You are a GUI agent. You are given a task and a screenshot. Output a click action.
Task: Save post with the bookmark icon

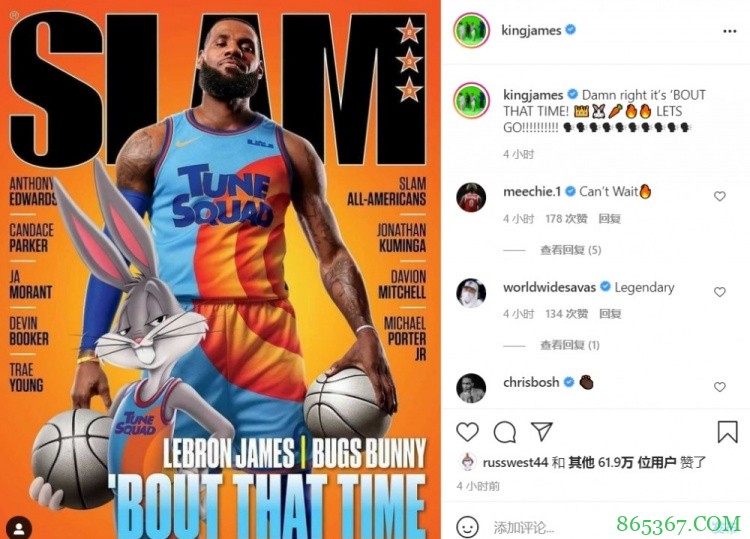point(727,431)
